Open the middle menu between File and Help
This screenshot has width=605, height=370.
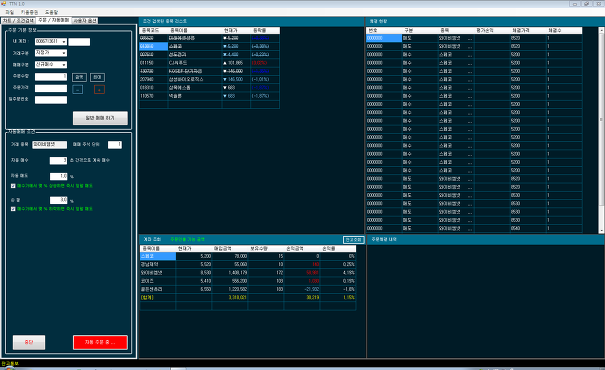click(29, 12)
